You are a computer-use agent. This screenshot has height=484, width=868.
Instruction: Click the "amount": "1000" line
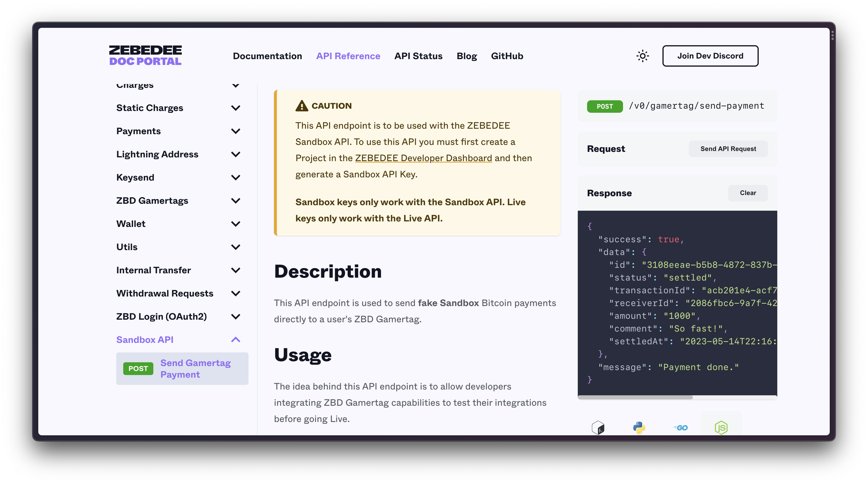654,316
